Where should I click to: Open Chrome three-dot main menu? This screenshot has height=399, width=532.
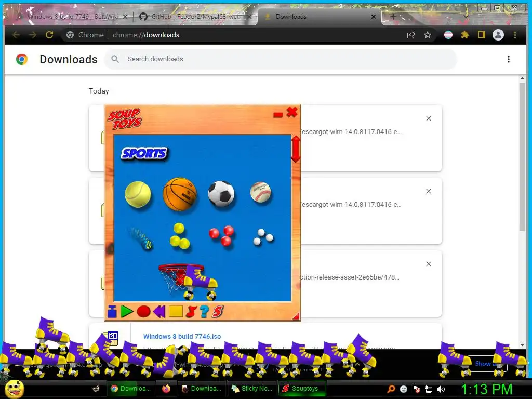(x=515, y=35)
